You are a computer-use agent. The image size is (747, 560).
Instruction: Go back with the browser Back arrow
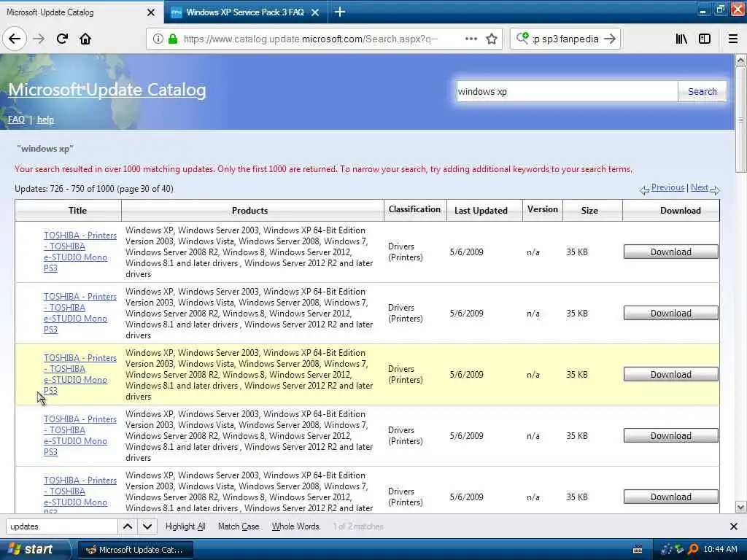click(x=15, y=39)
